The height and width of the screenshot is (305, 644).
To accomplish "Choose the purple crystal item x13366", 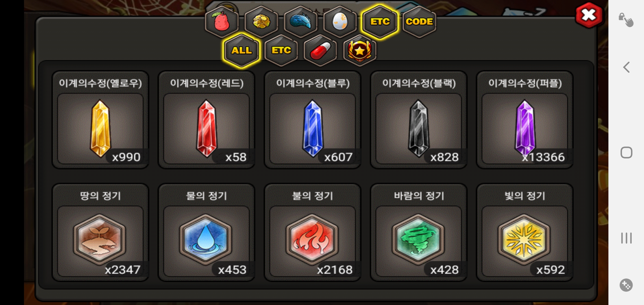I will [x=525, y=120].
